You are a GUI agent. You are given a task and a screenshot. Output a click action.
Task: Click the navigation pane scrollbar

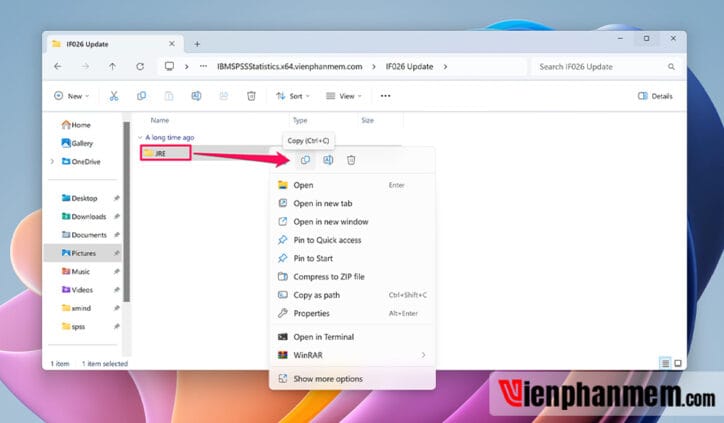pyautogui.click(x=126, y=212)
